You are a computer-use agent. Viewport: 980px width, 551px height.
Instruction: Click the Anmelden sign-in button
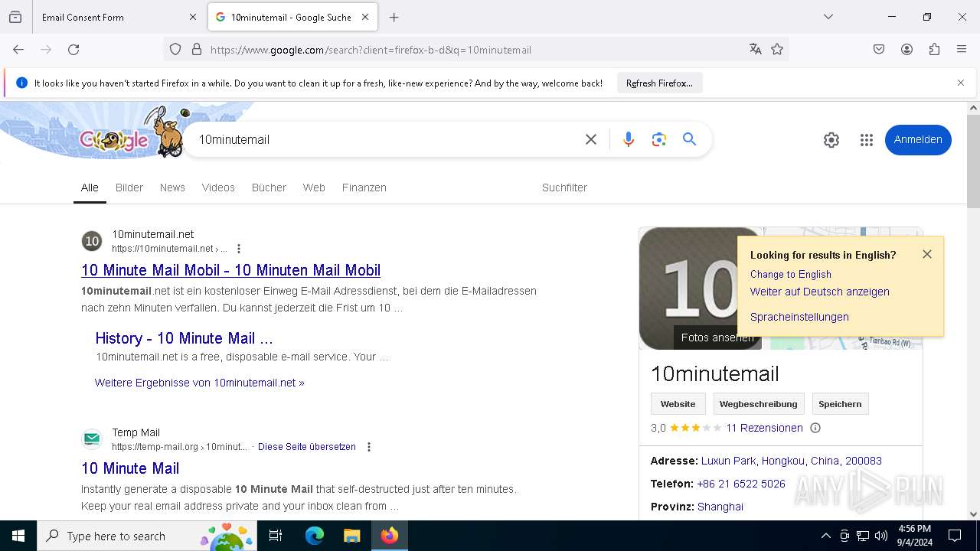click(918, 139)
